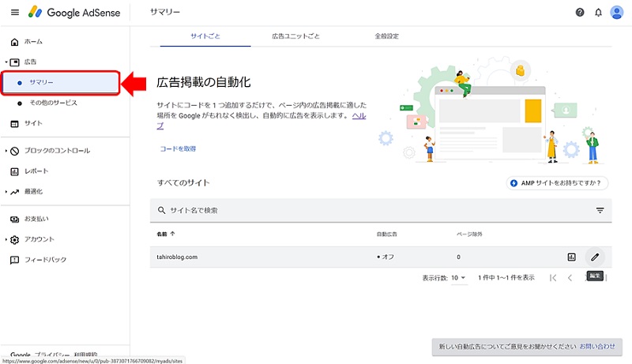The image size is (632, 364).
Task: Expand the アカウント section arrow
Action: pos(6,239)
